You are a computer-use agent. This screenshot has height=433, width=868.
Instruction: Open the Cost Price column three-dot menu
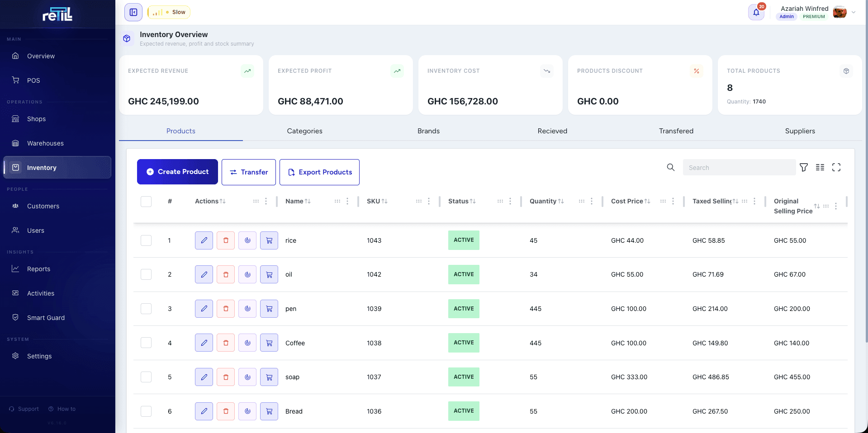pyautogui.click(x=673, y=201)
